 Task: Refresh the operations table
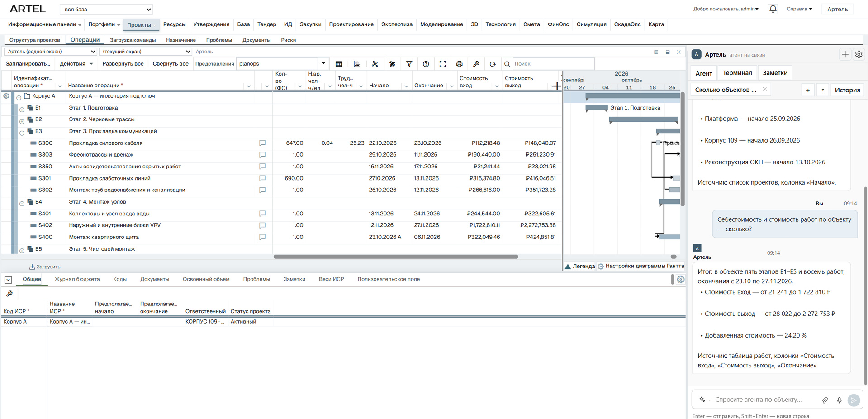pyautogui.click(x=493, y=64)
